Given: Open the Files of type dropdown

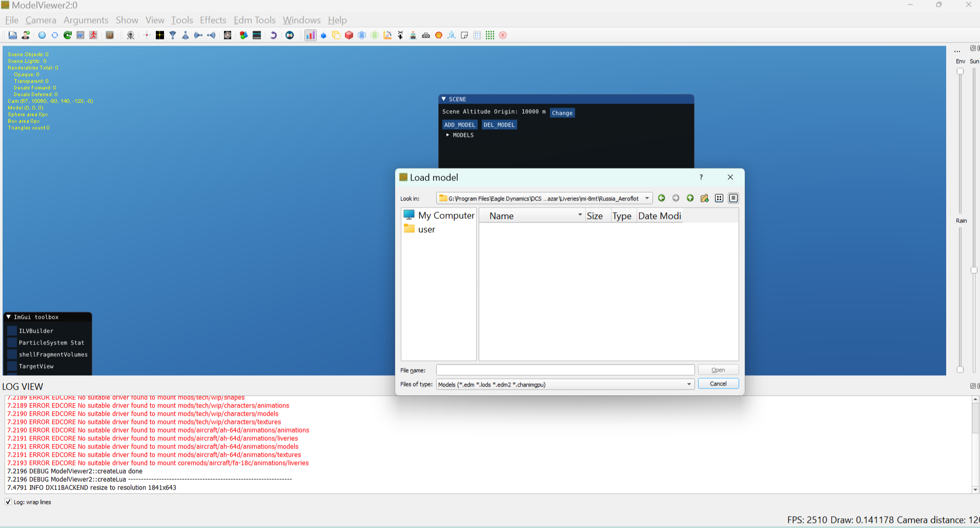Looking at the screenshot, I should pyautogui.click(x=565, y=384).
